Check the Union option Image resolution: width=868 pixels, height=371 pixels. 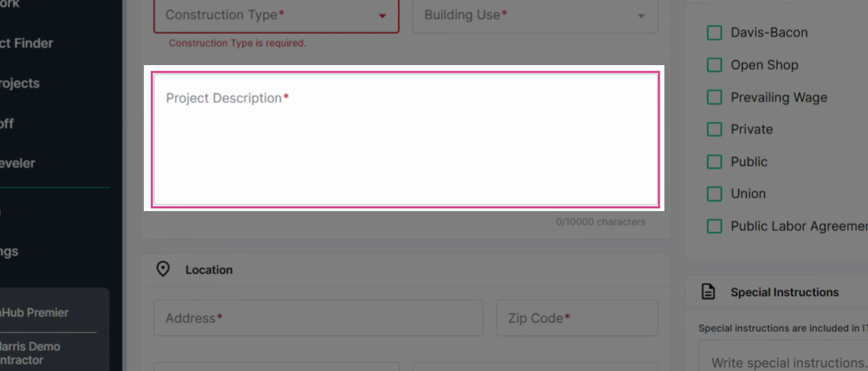point(714,194)
